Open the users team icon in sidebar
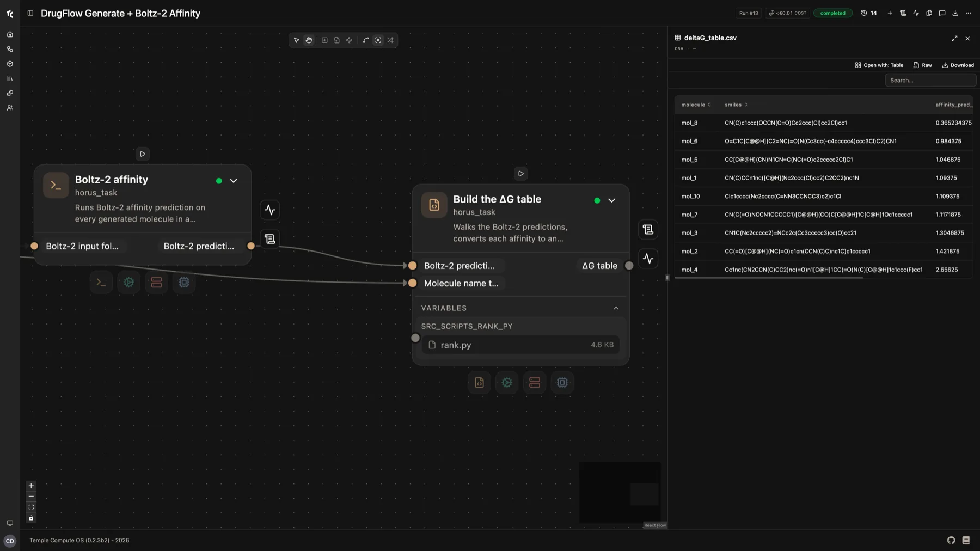This screenshot has height=551, width=980. tap(10, 108)
